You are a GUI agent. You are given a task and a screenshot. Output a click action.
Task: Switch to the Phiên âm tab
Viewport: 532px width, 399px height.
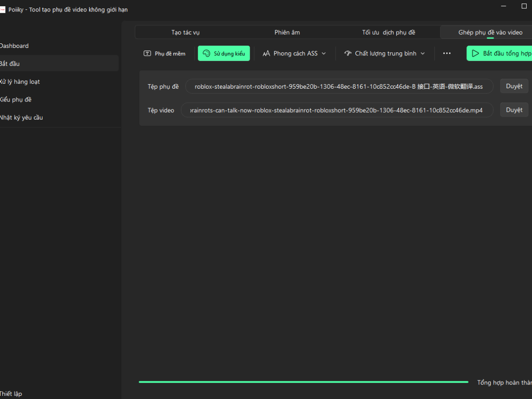[287, 32]
